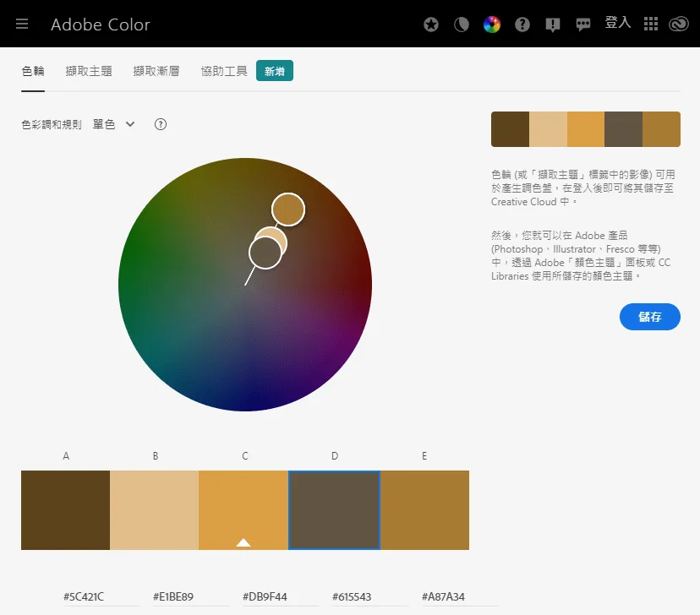
Task: Open the apps grid icon
Action: click(x=650, y=24)
